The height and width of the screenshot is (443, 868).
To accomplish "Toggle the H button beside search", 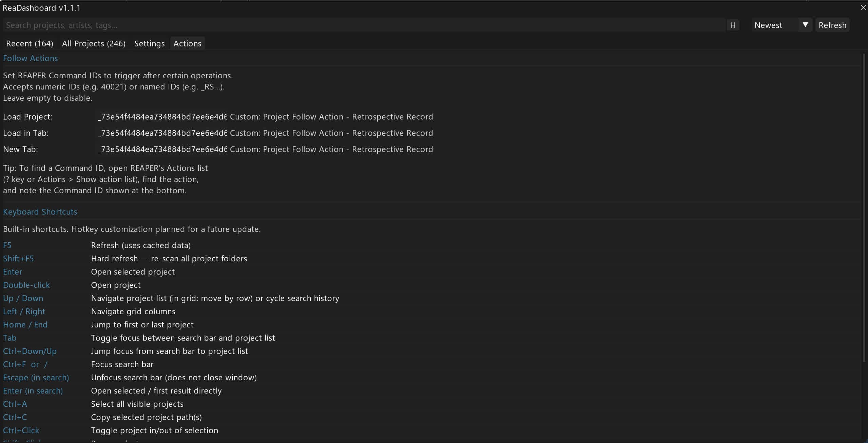I will click(x=733, y=25).
